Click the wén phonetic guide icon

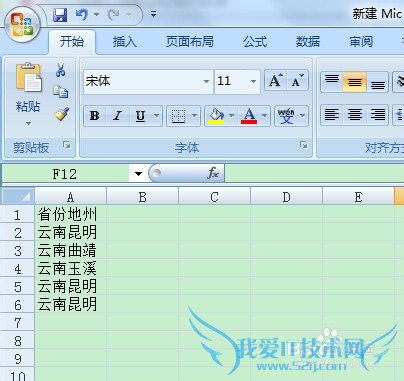click(x=286, y=116)
